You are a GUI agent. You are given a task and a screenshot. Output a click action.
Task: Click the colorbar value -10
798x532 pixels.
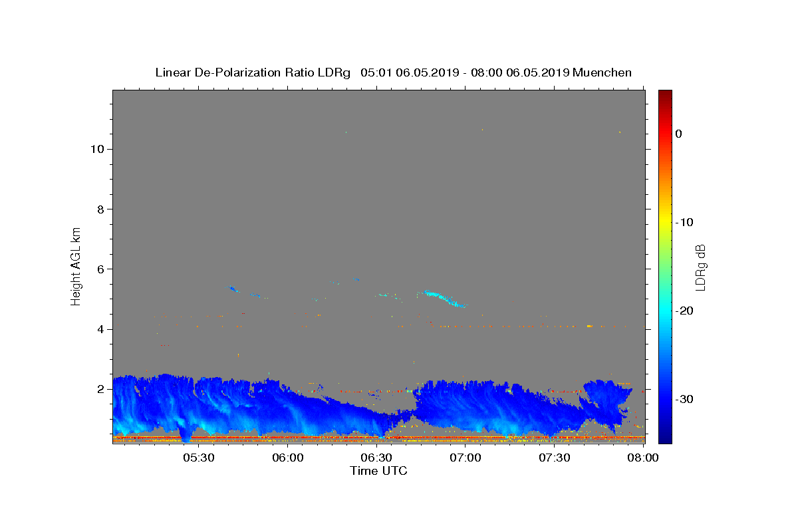(684, 222)
